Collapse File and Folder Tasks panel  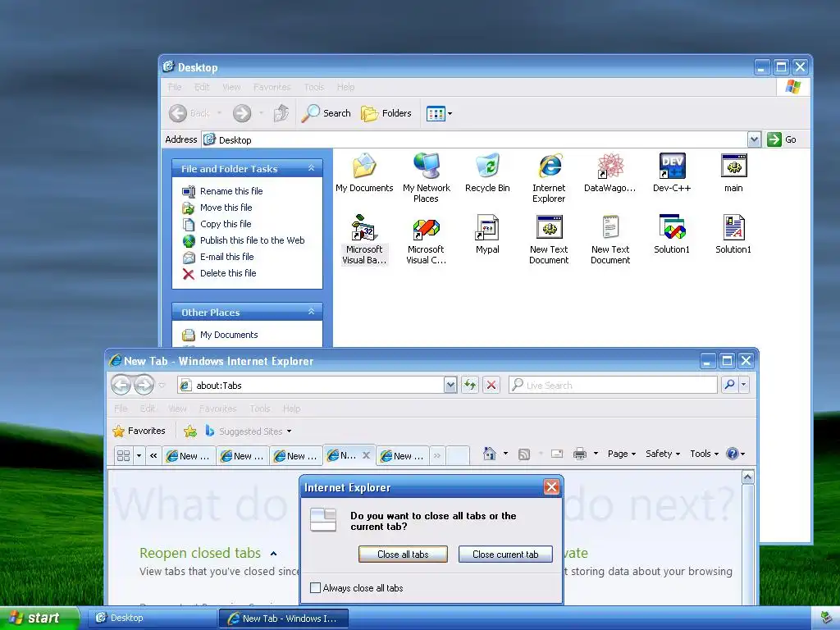311,168
